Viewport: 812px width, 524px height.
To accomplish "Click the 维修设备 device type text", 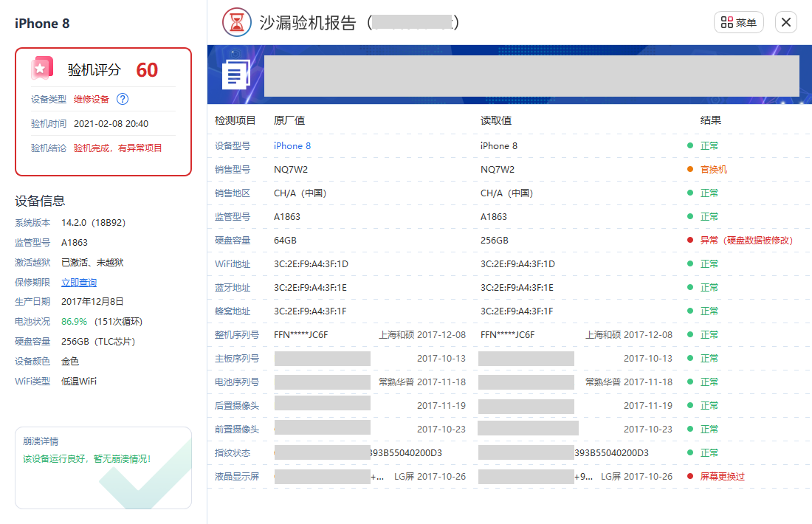I will coord(91,99).
